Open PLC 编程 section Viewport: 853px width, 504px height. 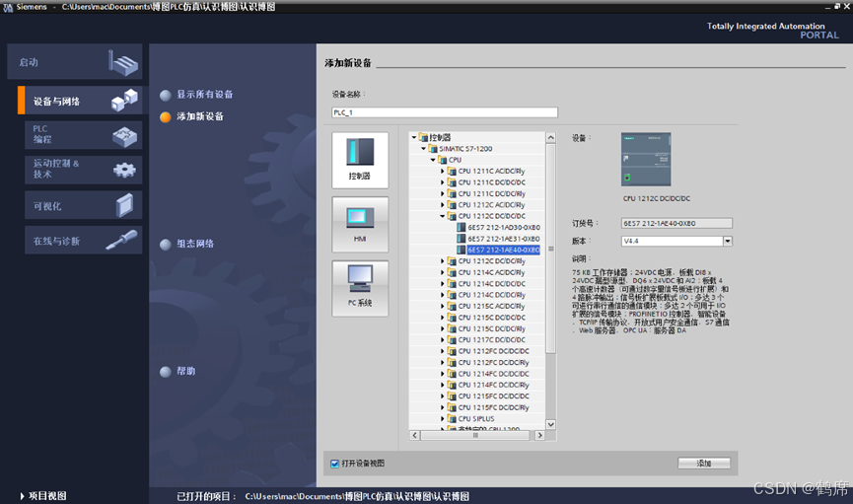83,134
